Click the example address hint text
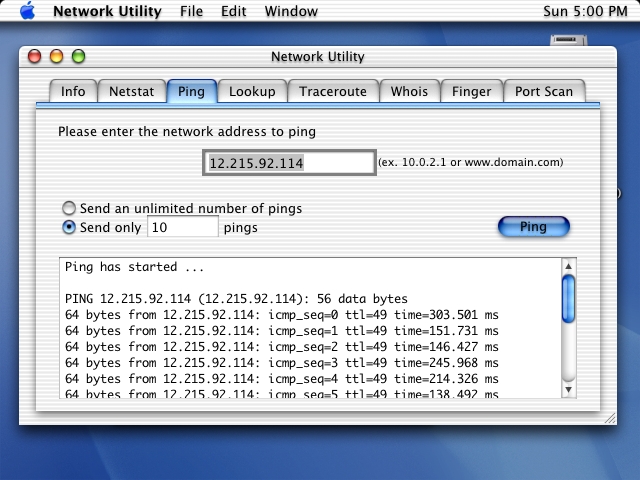The height and width of the screenshot is (480, 640). click(471, 162)
